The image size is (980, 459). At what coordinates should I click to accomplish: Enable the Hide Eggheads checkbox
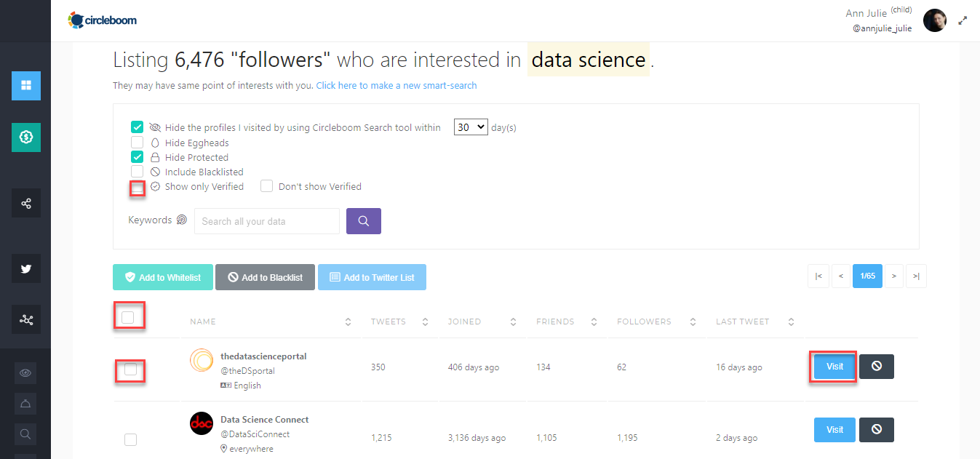137,143
